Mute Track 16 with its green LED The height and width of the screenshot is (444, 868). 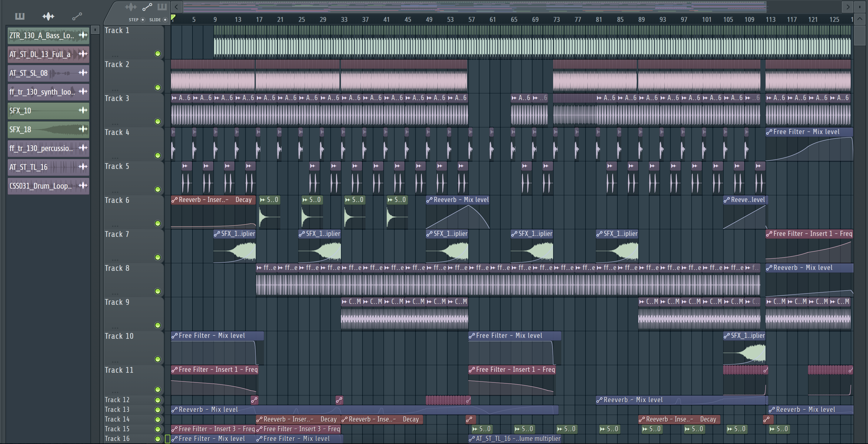pyautogui.click(x=158, y=439)
